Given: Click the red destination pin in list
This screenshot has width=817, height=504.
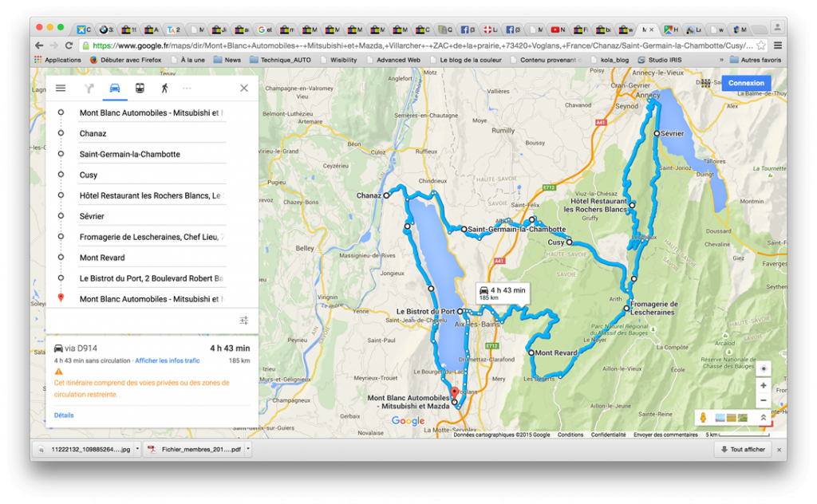Looking at the screenshot, I should pos(61,297).
